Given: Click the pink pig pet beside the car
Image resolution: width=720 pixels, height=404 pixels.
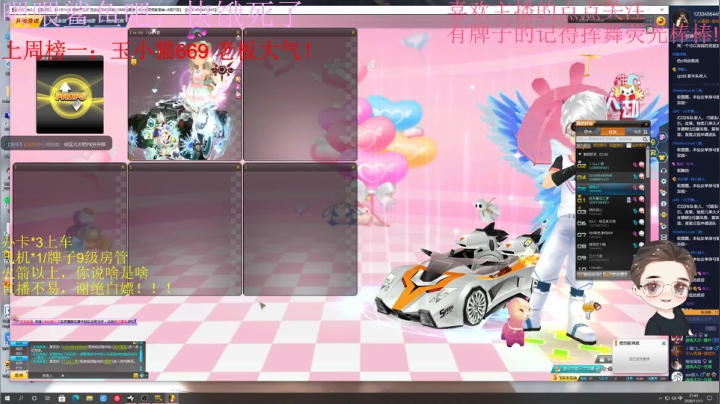Looking at the screenshot, I should coord(516,320).
